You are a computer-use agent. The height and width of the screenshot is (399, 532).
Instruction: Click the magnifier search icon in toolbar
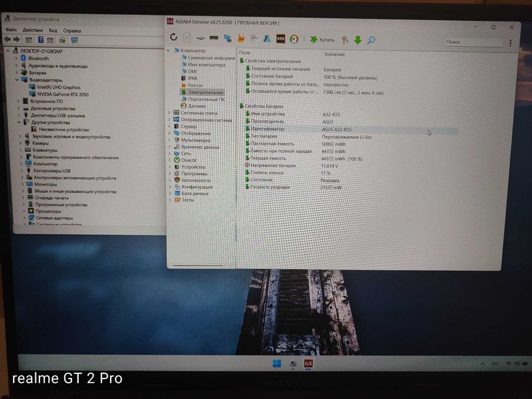click(x=371, y=40)
